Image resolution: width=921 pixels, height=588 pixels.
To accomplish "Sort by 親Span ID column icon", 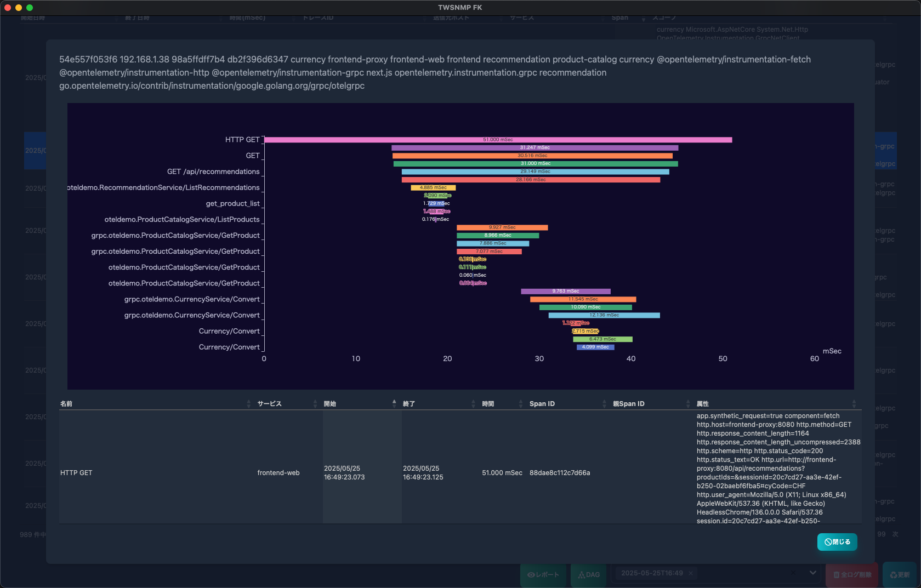I will (x=688, y=404).
